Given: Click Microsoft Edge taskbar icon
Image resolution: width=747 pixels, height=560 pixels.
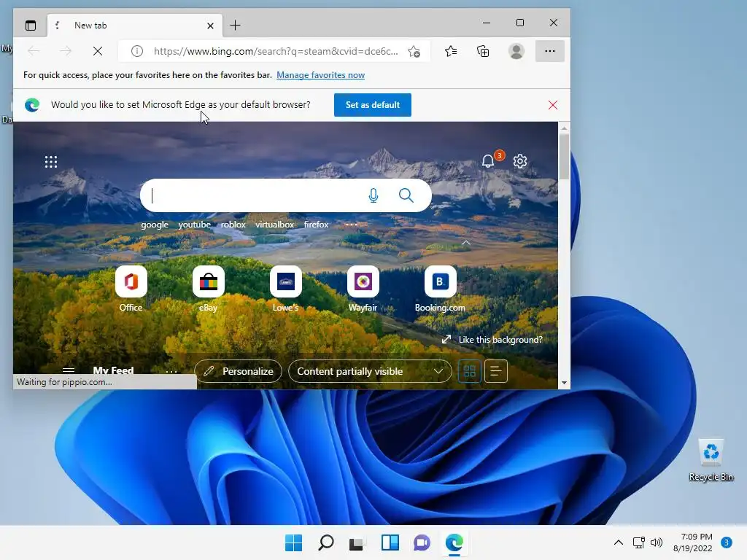Looking at the screenshot, I should point(454,542).
